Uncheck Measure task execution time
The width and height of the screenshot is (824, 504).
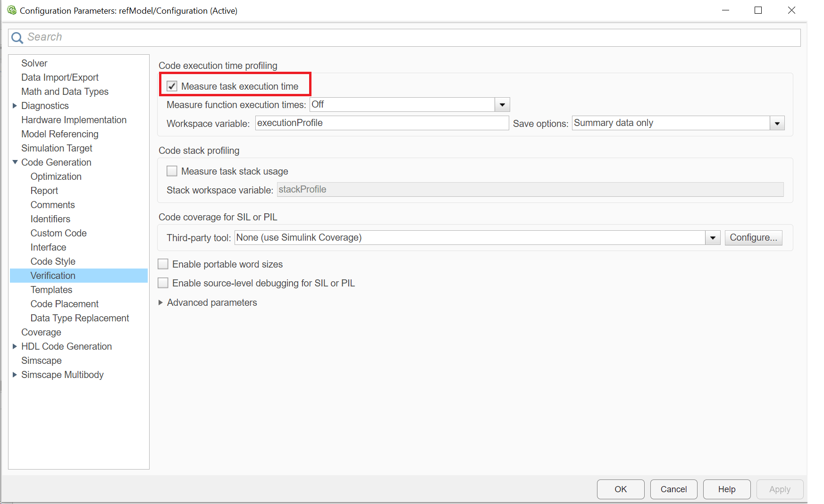click(x=172, y=86)
